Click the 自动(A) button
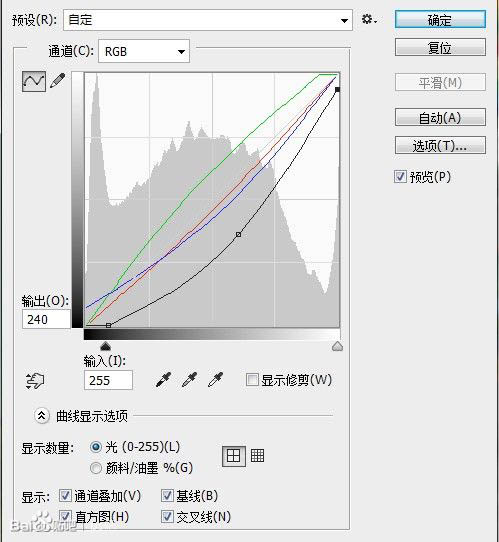 pos(440,118)
